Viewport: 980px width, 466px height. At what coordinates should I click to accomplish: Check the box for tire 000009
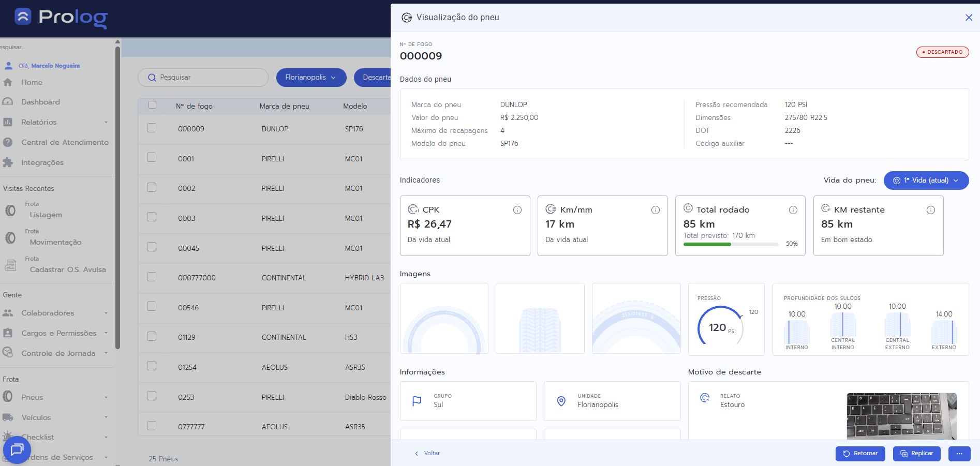[152, 128]
